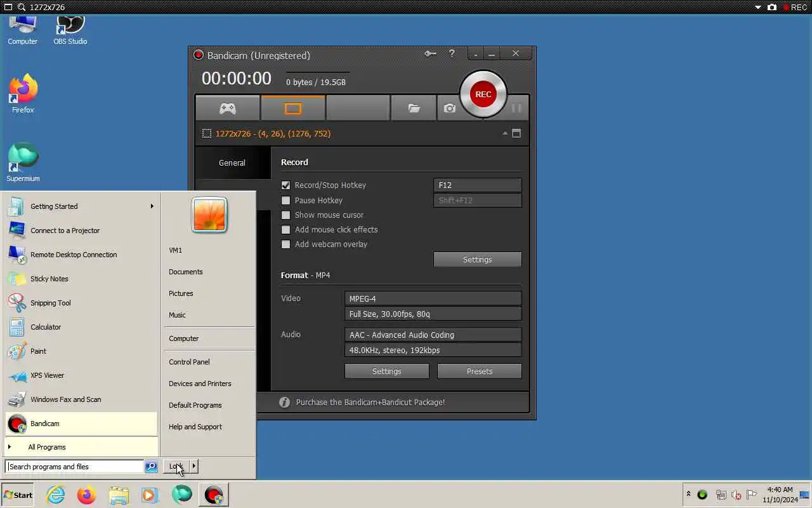Collapse the Bandicam panel with up arrow
Image resolution: width=812 pixels, height=508 pixels.
[505, 133]
